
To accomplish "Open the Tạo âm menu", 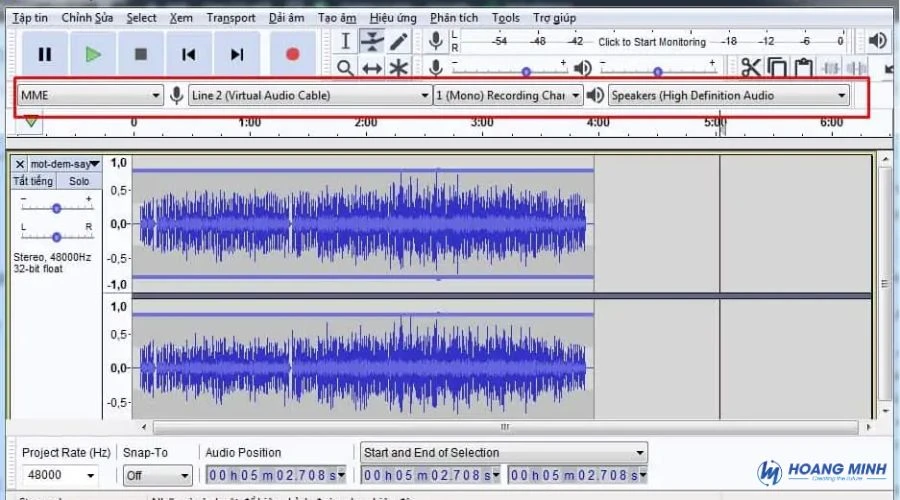I will [337, 18].
